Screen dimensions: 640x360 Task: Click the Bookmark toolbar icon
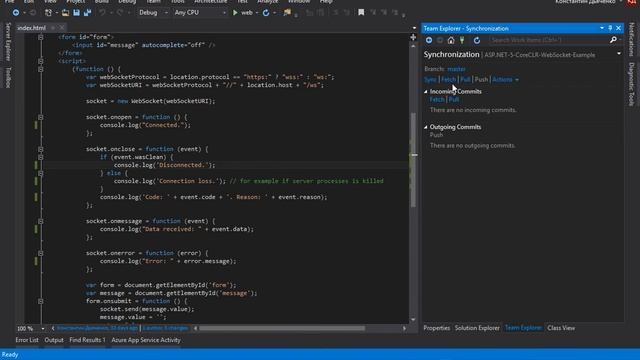[x=361, y=13]
